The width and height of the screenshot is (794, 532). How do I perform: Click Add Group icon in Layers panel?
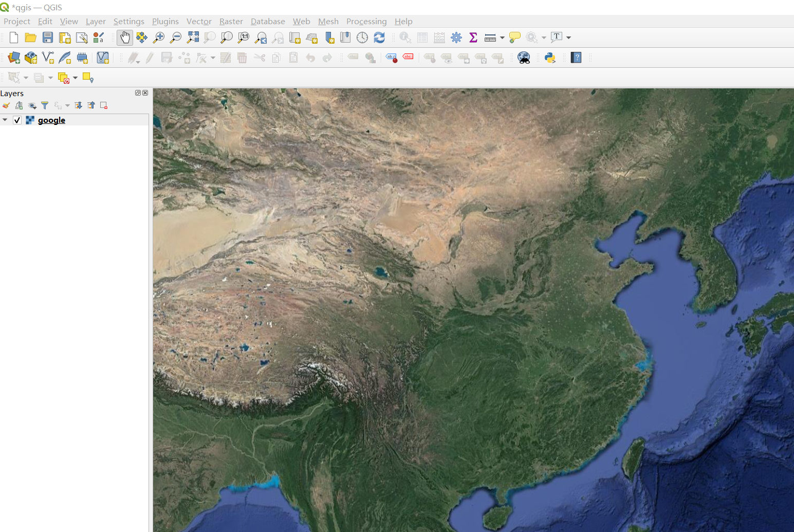(19, 105)
